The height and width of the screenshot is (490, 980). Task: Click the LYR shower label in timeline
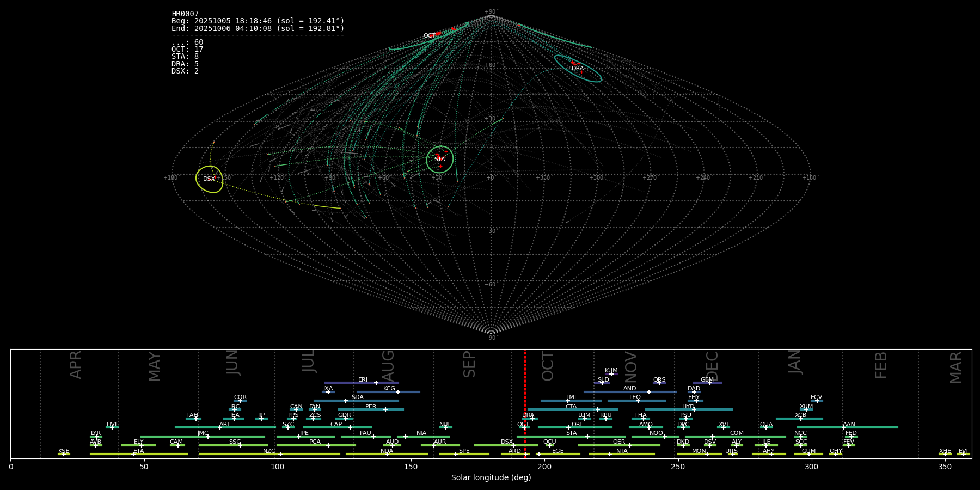(x=96, y=433)
